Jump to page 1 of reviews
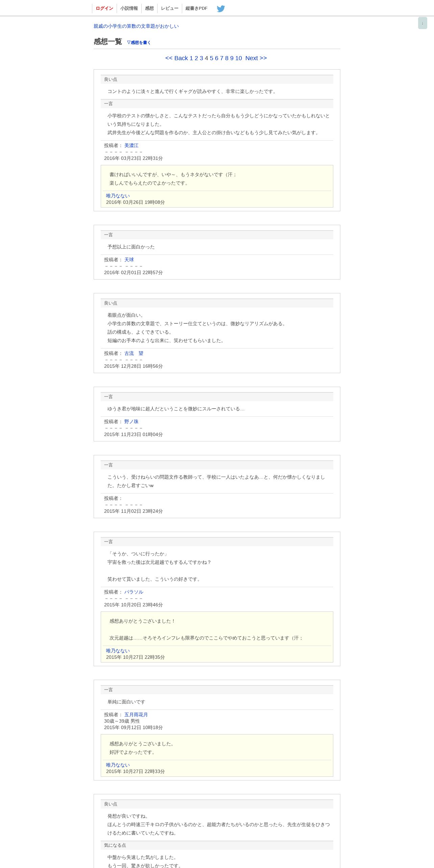 191,58
